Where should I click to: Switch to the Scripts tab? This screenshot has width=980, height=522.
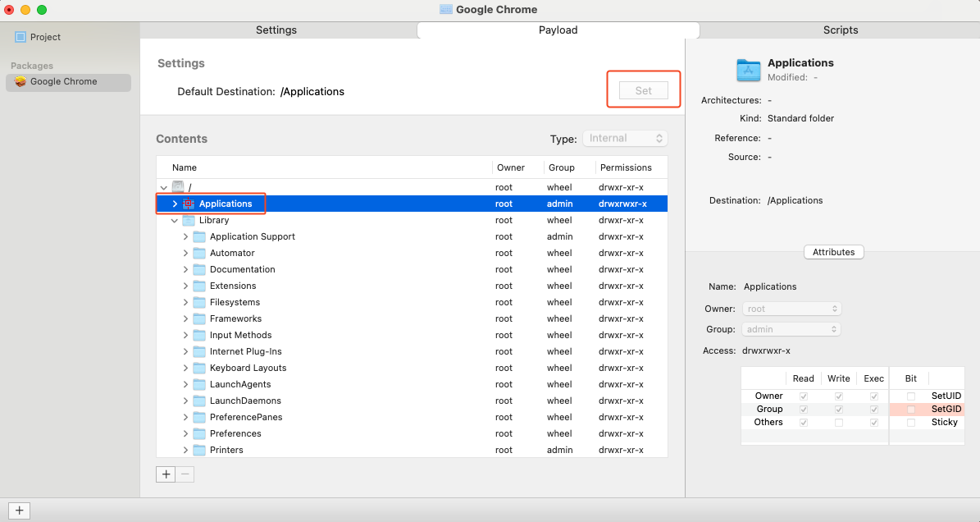841,30
